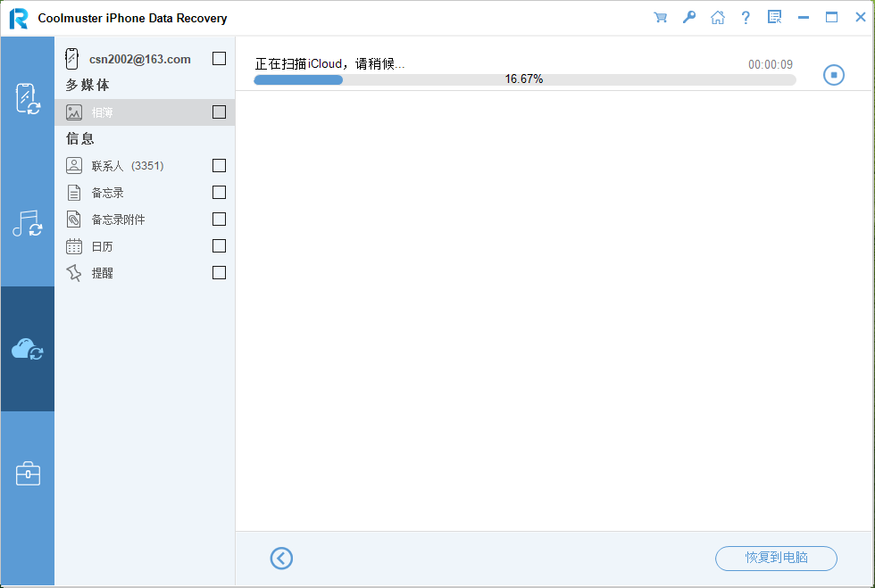Click the 信息 section header
The width and height of the screenshot is (875, 588).
[x=80, y=138]
